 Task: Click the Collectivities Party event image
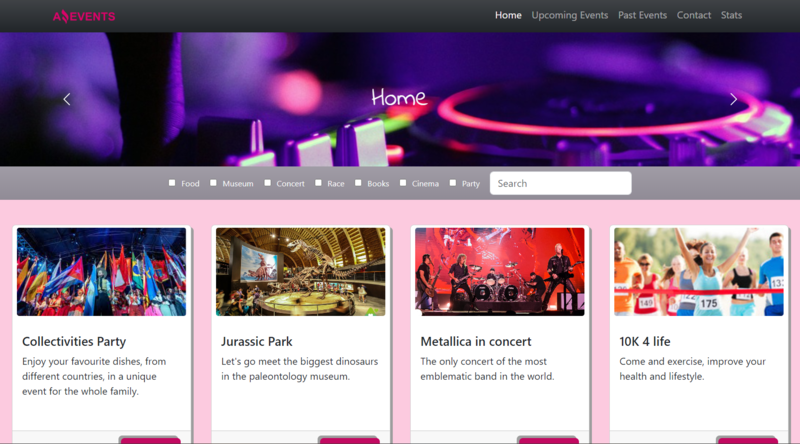point(101,272)
